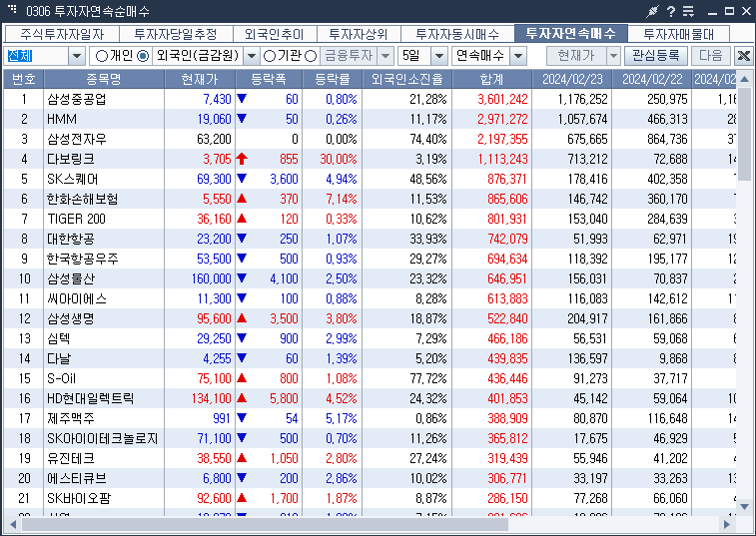756x536 pixels.
Task: Select the 제주맥주 stock name
Action: point(70,419)
